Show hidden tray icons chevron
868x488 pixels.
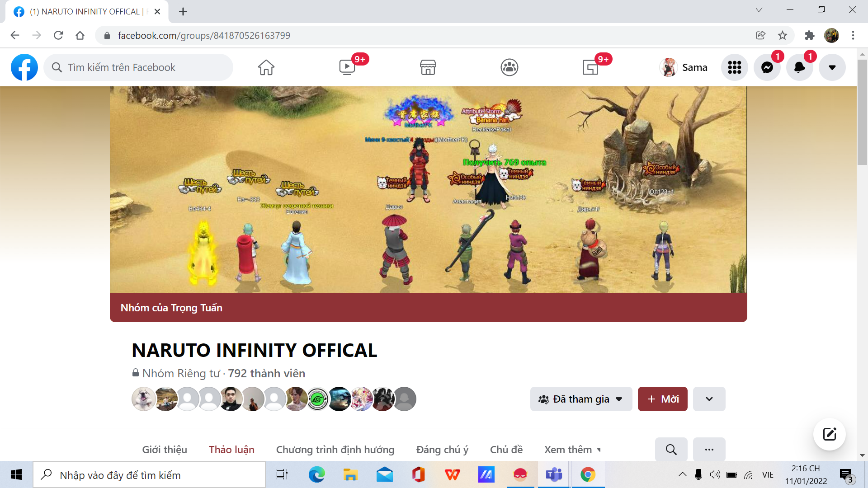coord(683,474)
